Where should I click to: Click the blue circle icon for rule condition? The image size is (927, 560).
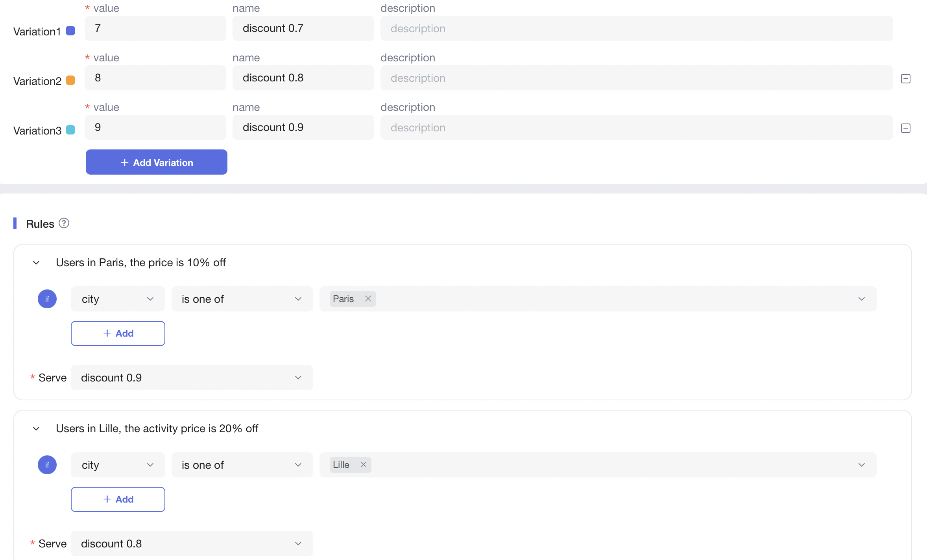47,299
